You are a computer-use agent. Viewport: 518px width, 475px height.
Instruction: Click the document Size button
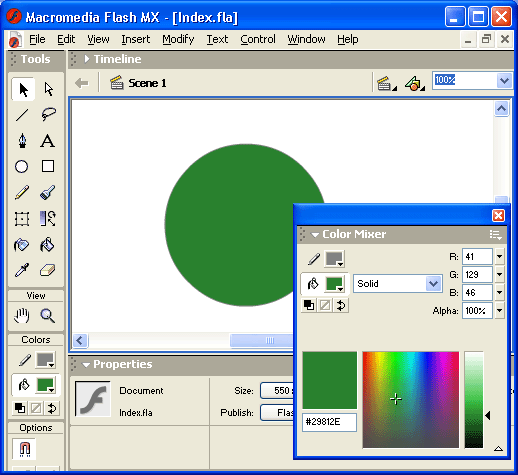(277, 391)
